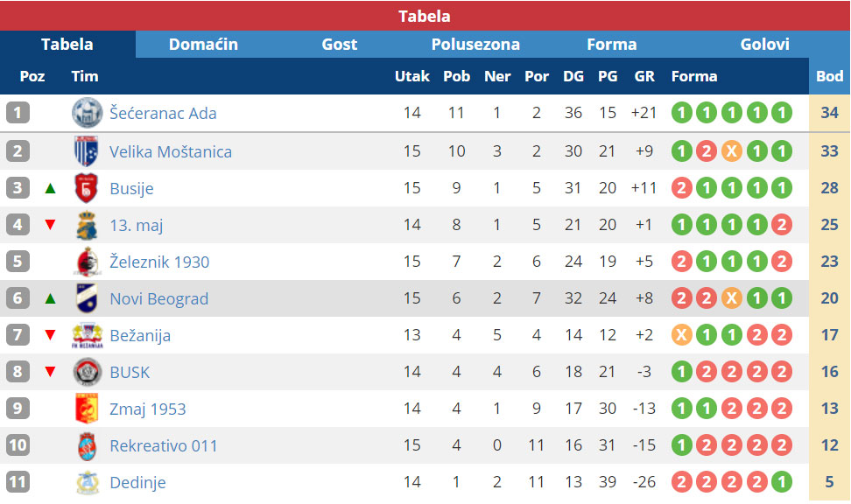Click the BUSK round crest
This screenshot has width=851, height=504.
tap(87, 372)
